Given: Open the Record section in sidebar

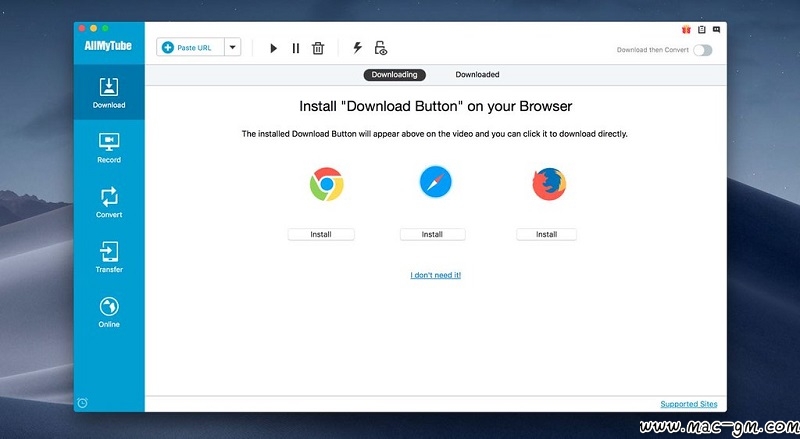Looking at the screenshot, I should pyautogui.click(x=109, y=148).
